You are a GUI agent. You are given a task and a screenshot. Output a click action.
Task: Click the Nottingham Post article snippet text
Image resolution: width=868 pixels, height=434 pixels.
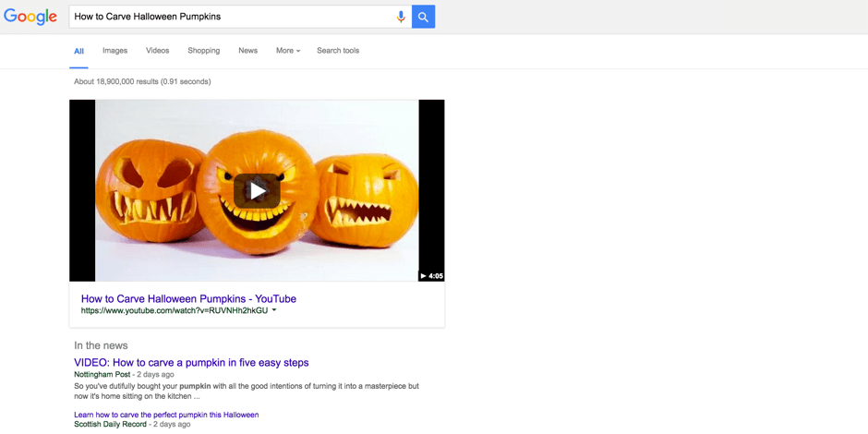click(247, 391)
